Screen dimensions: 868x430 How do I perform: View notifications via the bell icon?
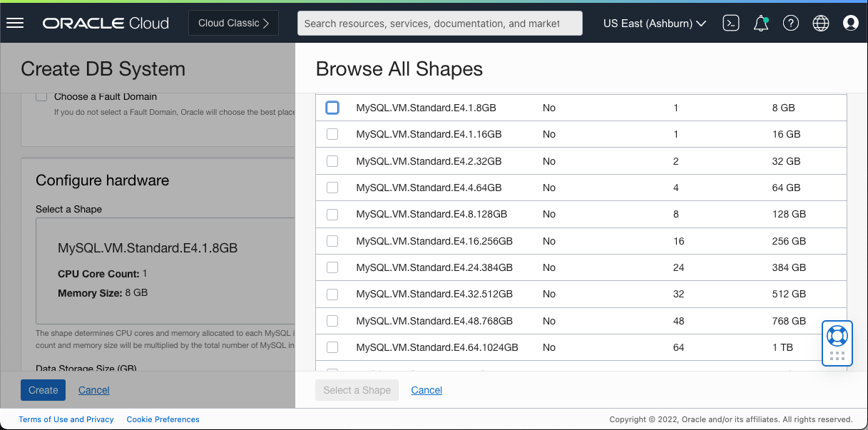[x=760, y=23]
